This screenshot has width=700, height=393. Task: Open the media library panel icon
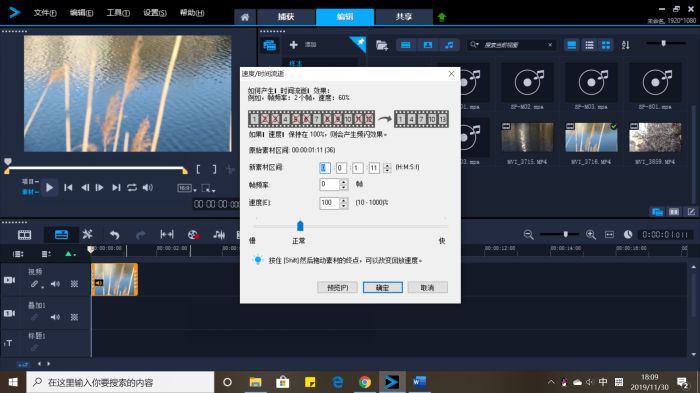[x=270, y=45]
